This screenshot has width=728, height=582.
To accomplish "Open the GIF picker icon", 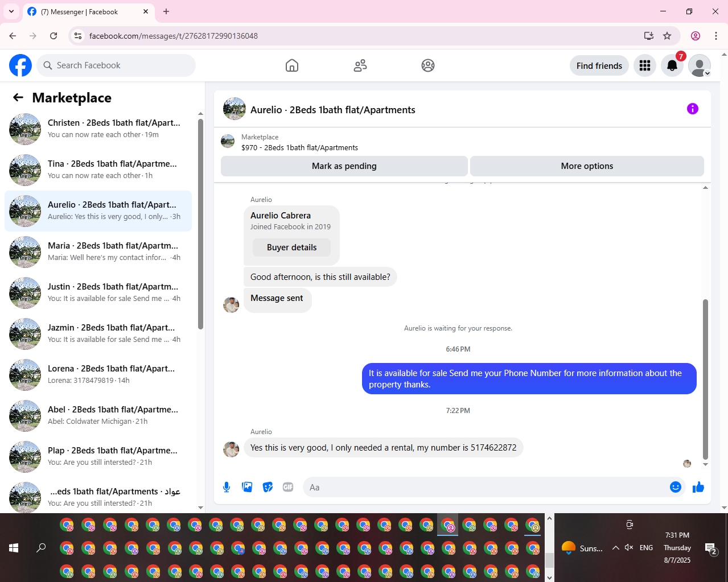I will [288, 487].
